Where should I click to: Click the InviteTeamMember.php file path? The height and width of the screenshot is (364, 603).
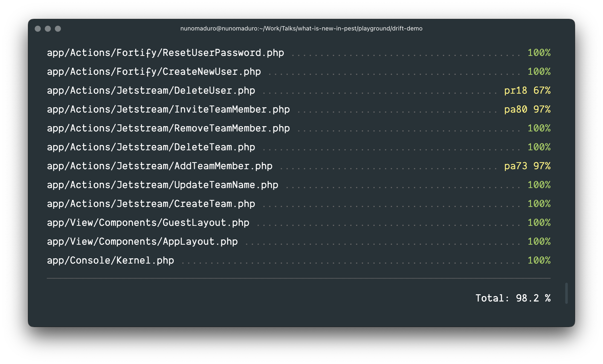click(168, 110)
